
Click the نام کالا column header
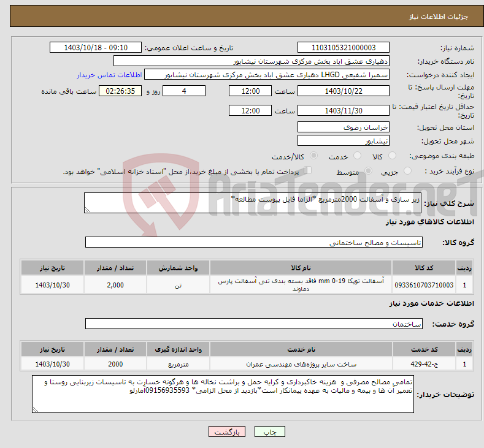click(301, 268)
